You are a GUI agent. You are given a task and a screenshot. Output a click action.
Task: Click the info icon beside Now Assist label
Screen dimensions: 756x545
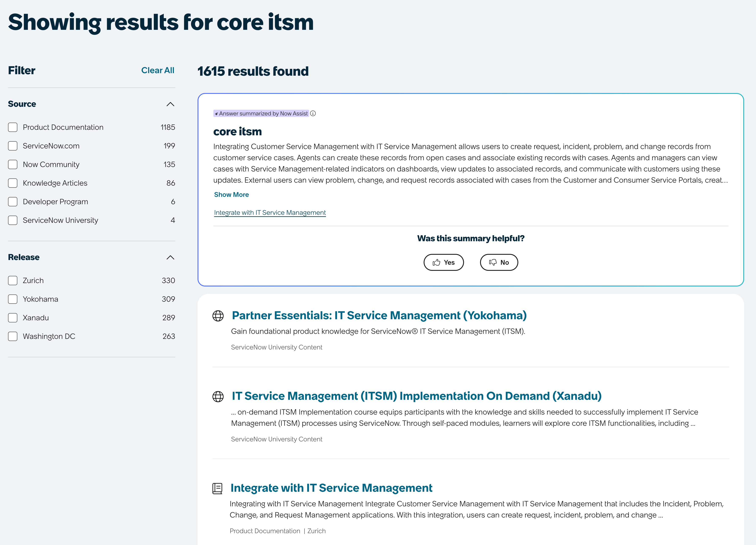click(x=313, y=113)
